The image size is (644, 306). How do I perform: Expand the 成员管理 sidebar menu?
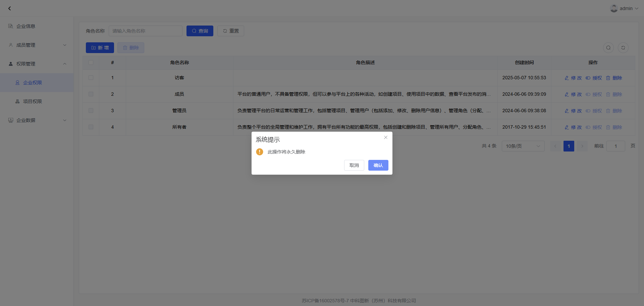pyautogui.click(x=37, y=45)
